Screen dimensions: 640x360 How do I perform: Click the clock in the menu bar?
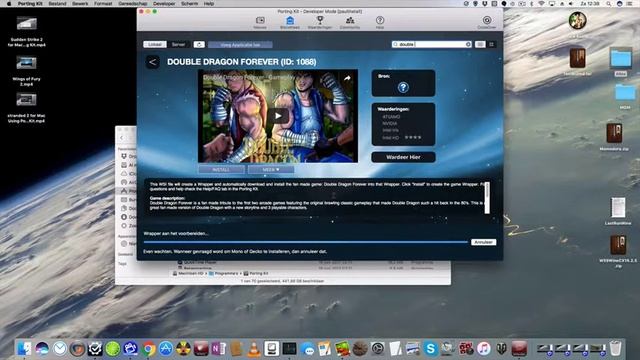coord(590,3)
